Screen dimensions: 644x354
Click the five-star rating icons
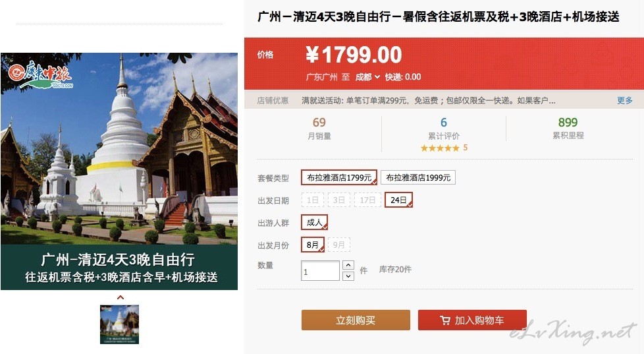point(439,148)
